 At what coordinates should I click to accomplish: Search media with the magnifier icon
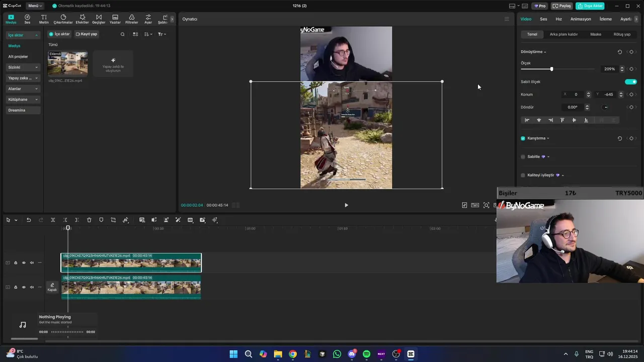[x=122, y=34]
